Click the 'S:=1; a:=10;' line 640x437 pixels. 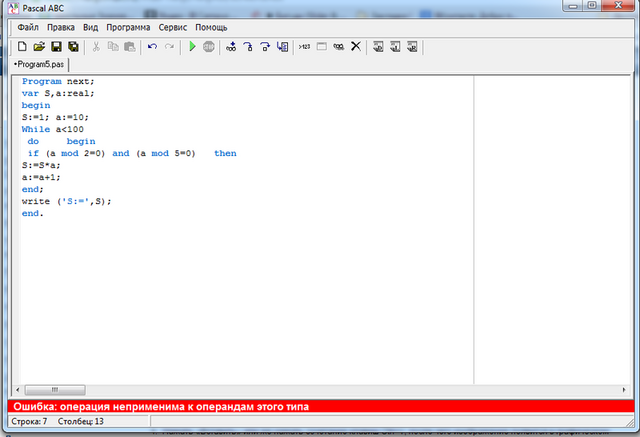[x=55, y=117]
